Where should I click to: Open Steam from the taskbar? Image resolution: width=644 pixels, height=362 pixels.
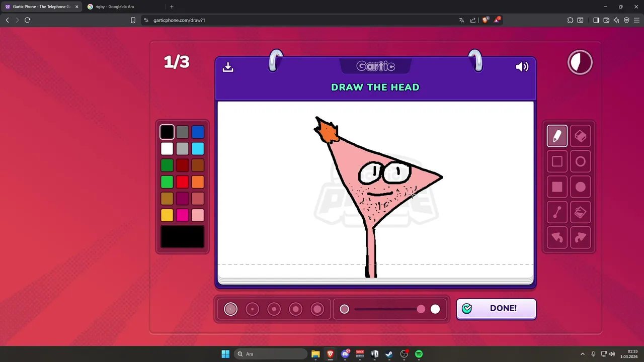point(389,354)
